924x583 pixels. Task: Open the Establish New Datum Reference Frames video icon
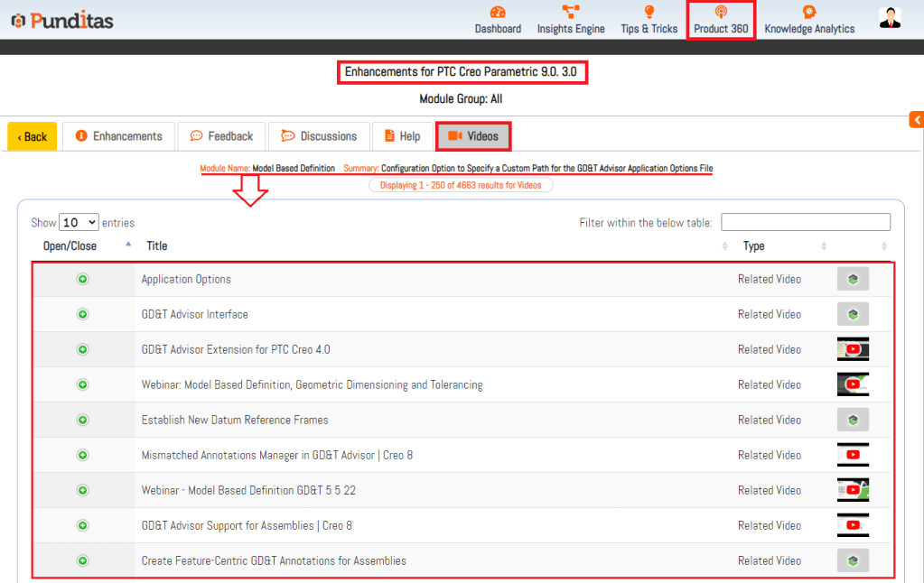[x=853, y=421]
